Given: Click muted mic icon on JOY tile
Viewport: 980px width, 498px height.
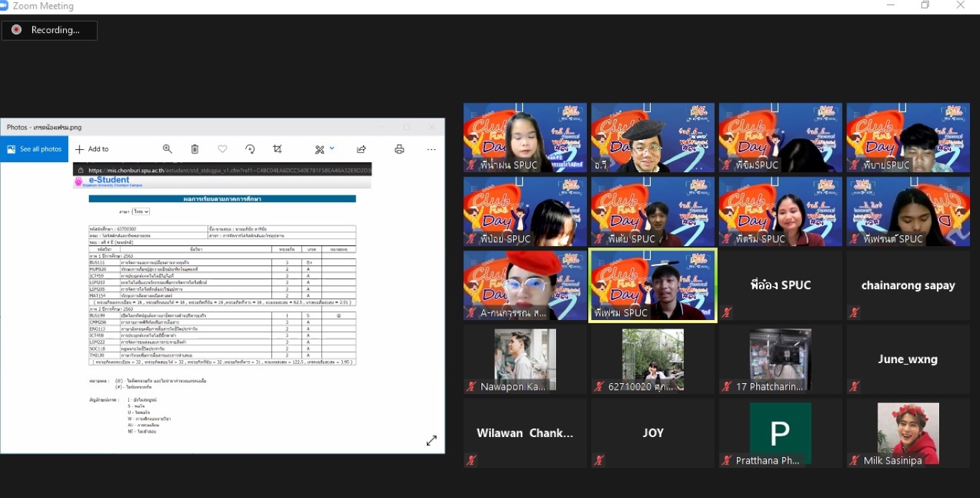Looking at the screenshot, I should (x=599, y=461).
